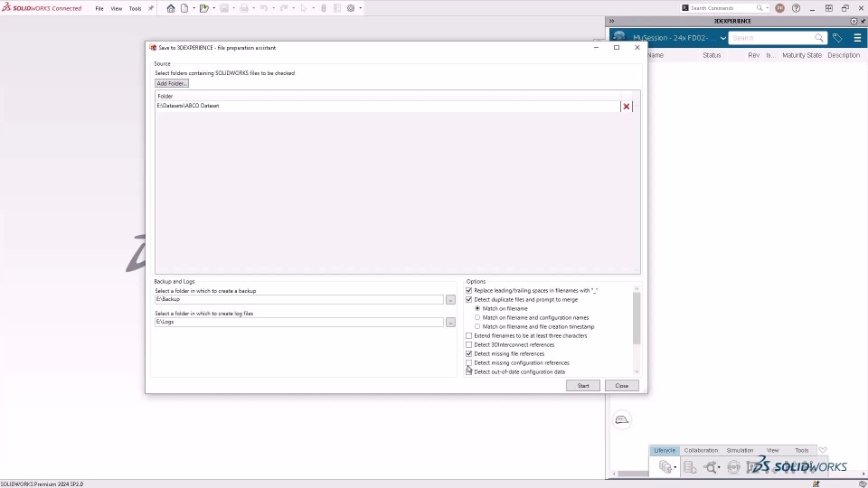Image resolution: width=868 pixels, height=488 pixels.
Task: Enable Detect 3DInterconnect references
Action: (x=469, y=344)
